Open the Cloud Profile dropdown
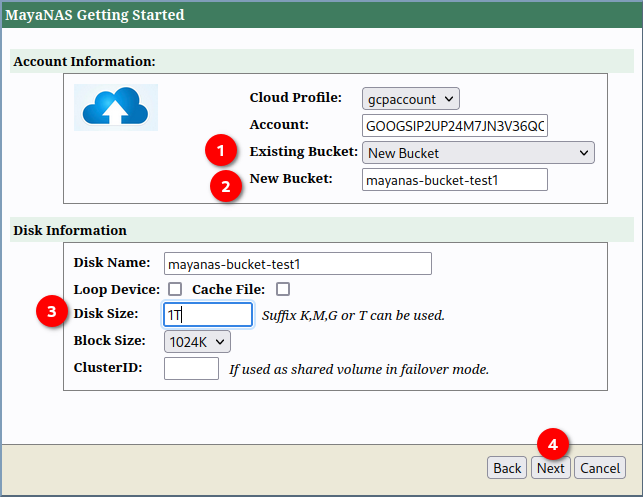This screenshot has width=643, height=497. tap(411, 98)
